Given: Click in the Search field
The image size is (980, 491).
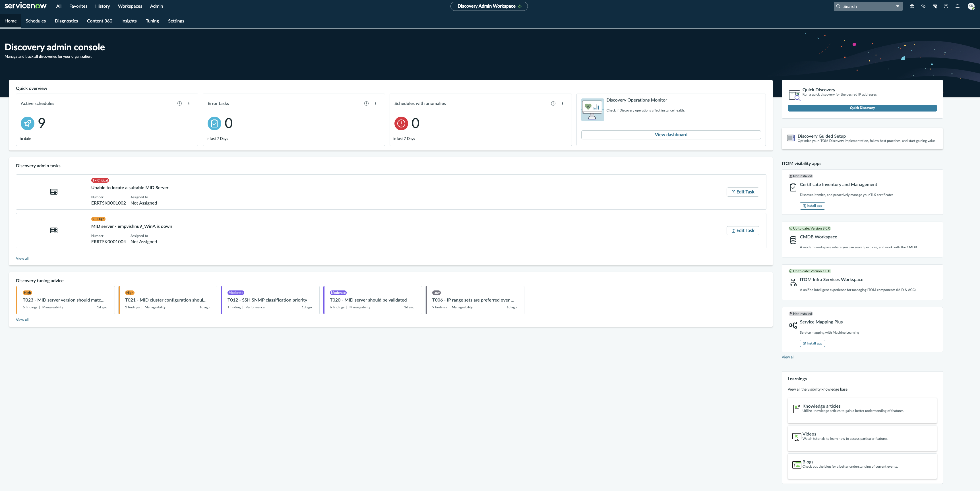Looking at the screenshot, I should pos(863,6).
